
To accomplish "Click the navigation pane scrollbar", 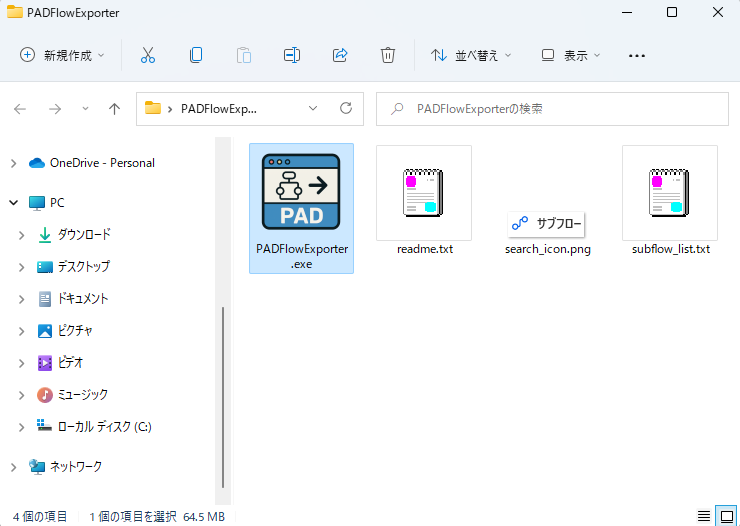I will pos(223,397).
